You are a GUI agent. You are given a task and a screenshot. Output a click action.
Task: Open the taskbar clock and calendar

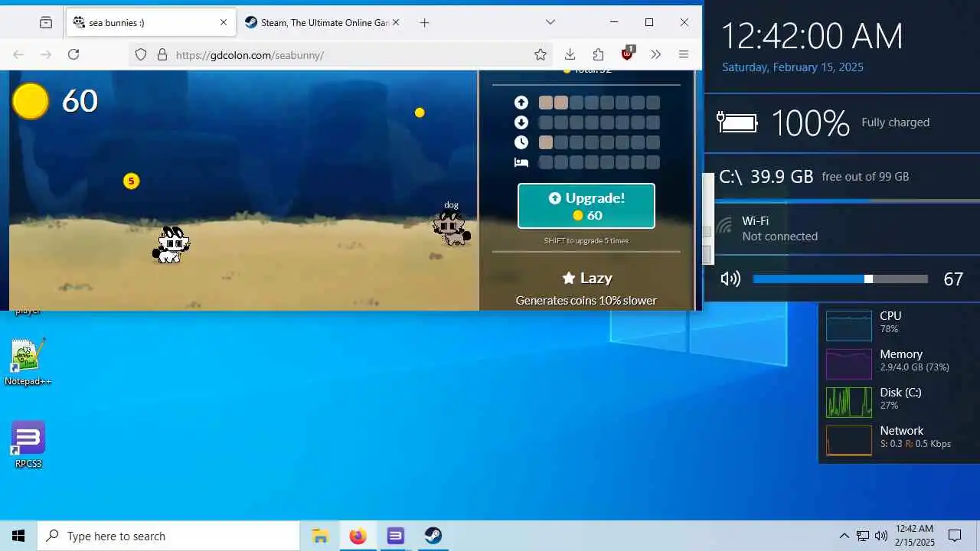[915, 536]
